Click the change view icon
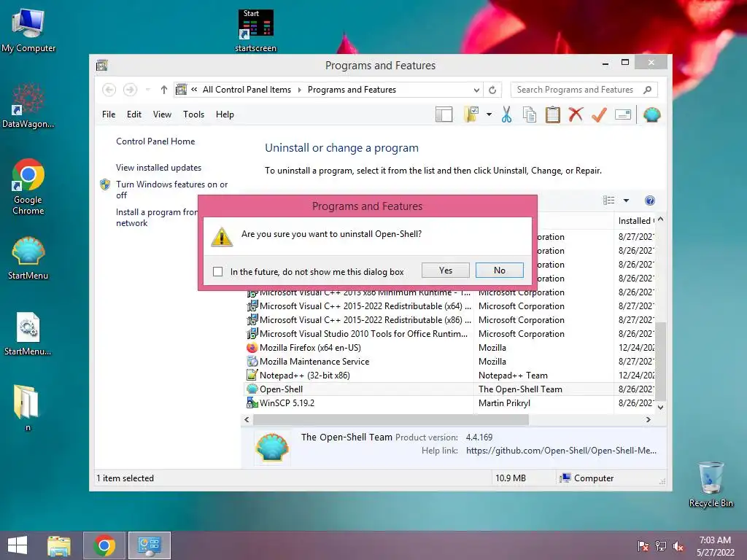This screenshot has height=560, width=747. coord(609,201)
